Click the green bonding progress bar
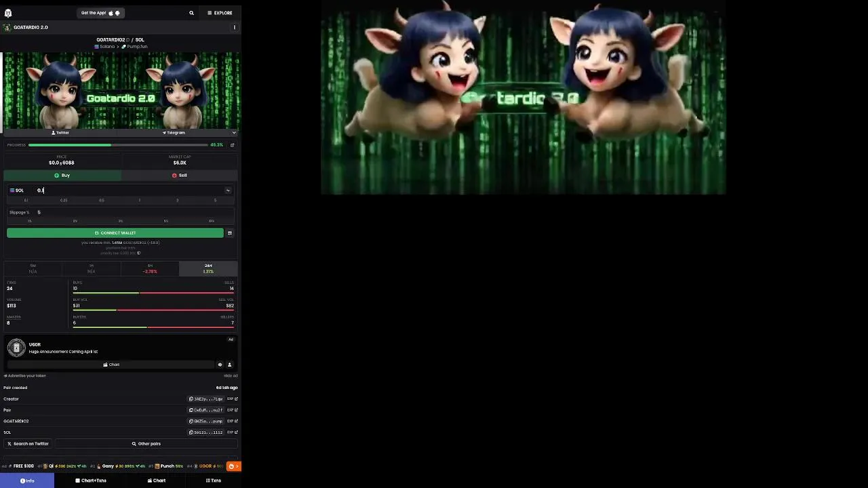Image resolution: width=868 pixels, height=488 pixels. tap(118, 145)
